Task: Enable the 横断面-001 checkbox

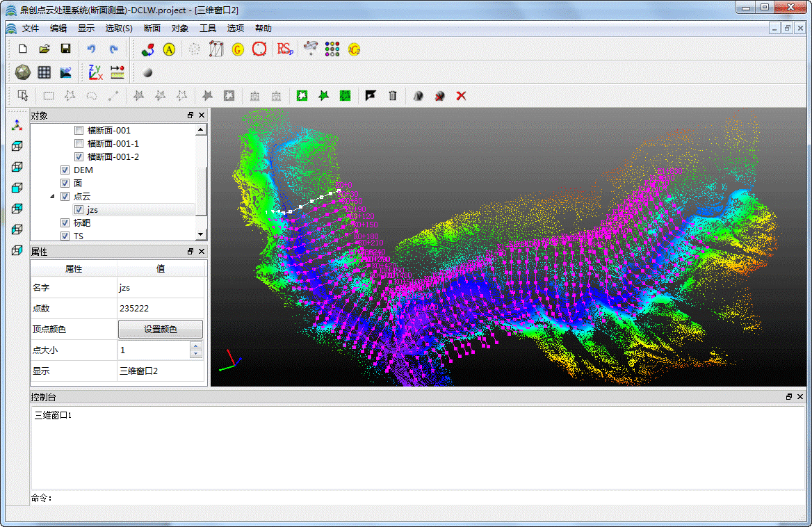Action: [79, 131]
